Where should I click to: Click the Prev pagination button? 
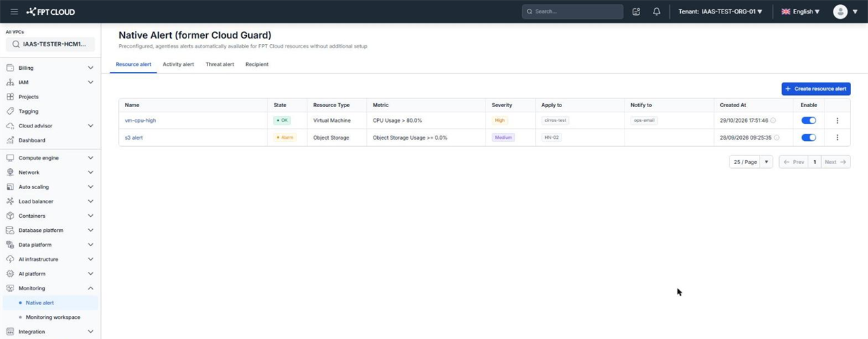(794, 162)
